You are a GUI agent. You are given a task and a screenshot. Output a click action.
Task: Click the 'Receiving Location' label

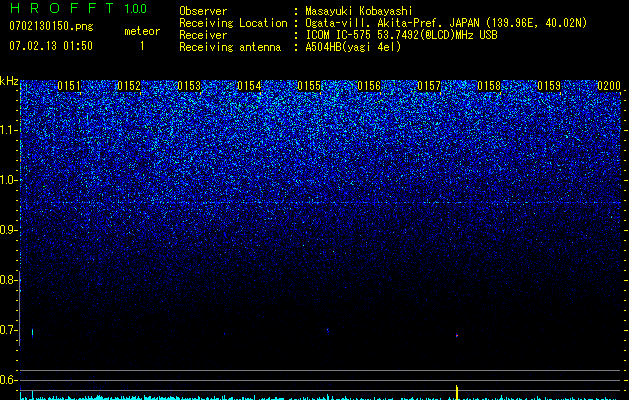coord(233,23)
